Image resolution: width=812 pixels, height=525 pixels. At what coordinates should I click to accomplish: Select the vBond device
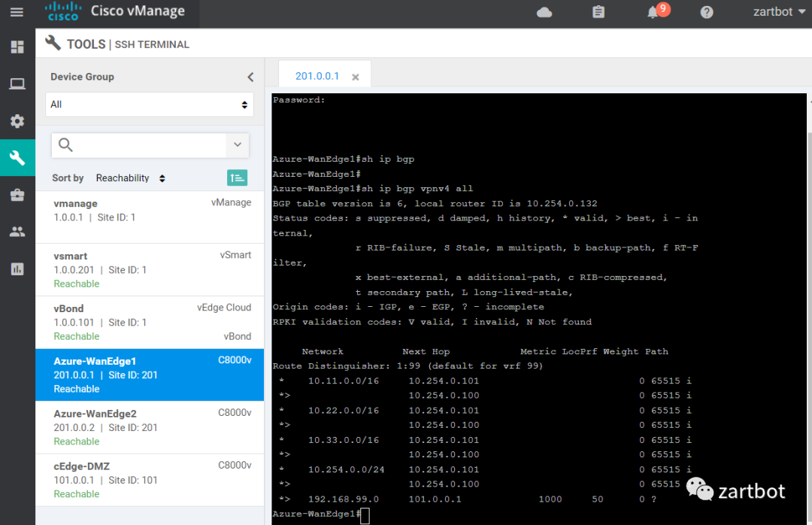150,323
